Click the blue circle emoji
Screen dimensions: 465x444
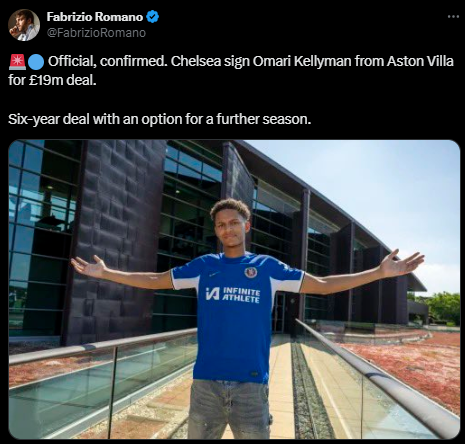(x=36, y=62)
